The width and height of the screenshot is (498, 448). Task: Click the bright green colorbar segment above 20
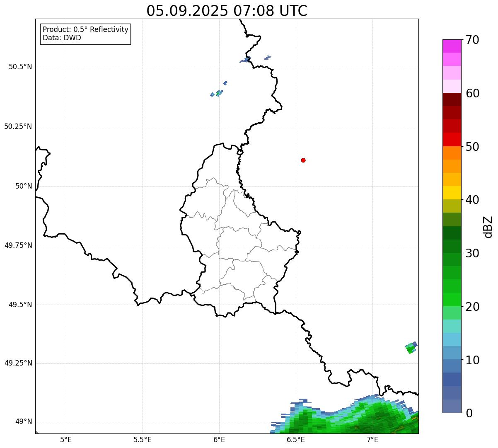452,300
